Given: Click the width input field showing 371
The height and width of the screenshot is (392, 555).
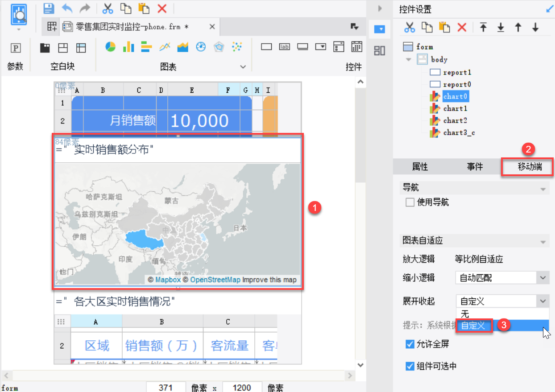Looking at the screenshot, I should 166,387.
